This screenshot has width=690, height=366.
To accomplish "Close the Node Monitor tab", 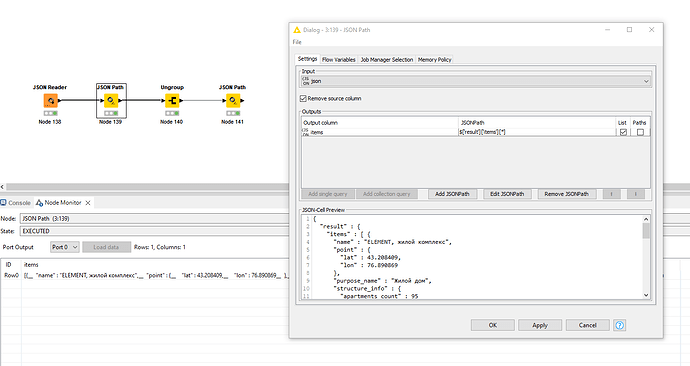I will (x=88, y=203).
